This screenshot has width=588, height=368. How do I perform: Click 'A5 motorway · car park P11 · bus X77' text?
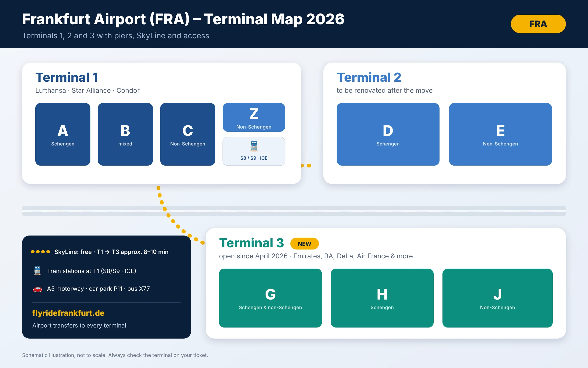[x=98, y=289]
